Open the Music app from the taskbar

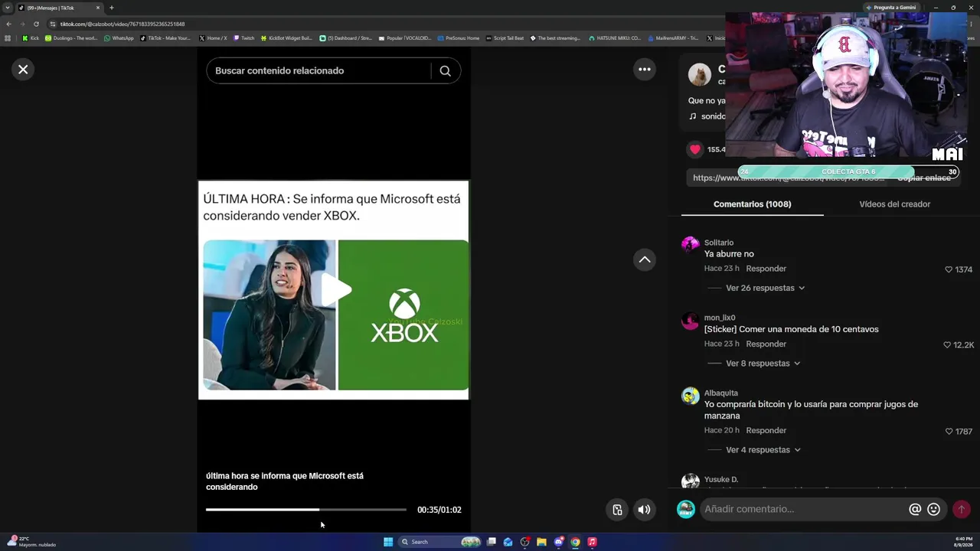(x=592, y=542)
